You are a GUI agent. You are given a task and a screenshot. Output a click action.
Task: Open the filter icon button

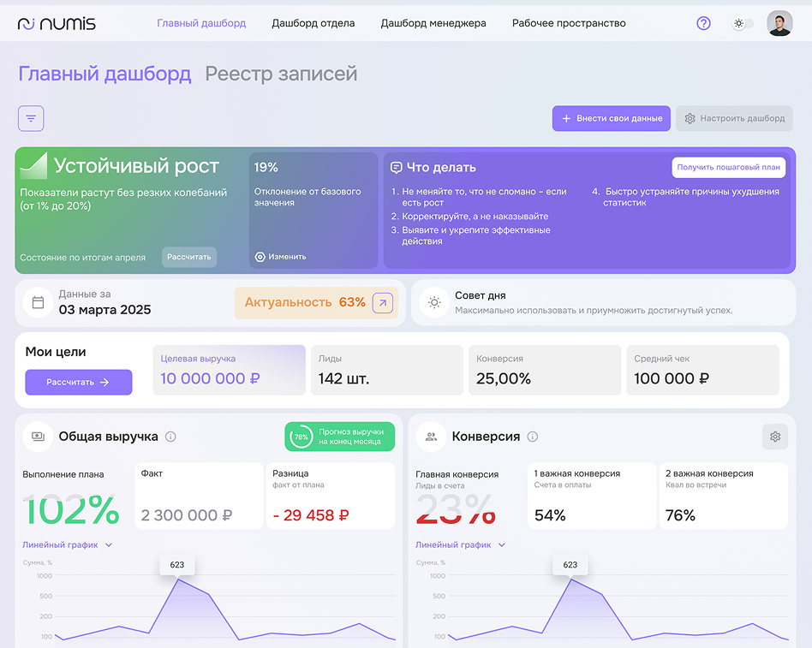click(x=31, y=118)
